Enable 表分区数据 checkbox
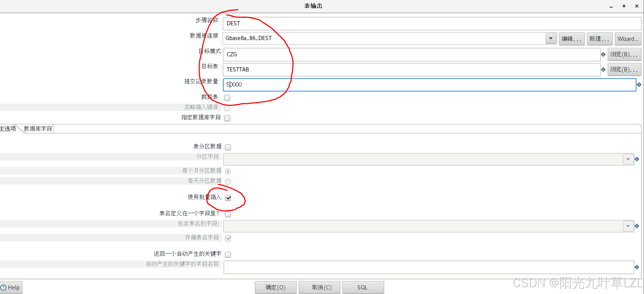This screenshot has width=644, height=294. (228, 147)
